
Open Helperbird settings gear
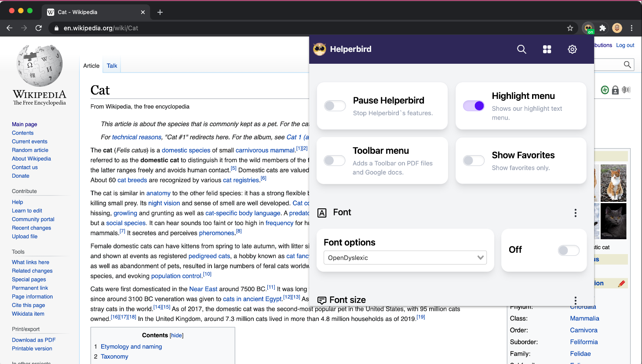tap(572, 49)
